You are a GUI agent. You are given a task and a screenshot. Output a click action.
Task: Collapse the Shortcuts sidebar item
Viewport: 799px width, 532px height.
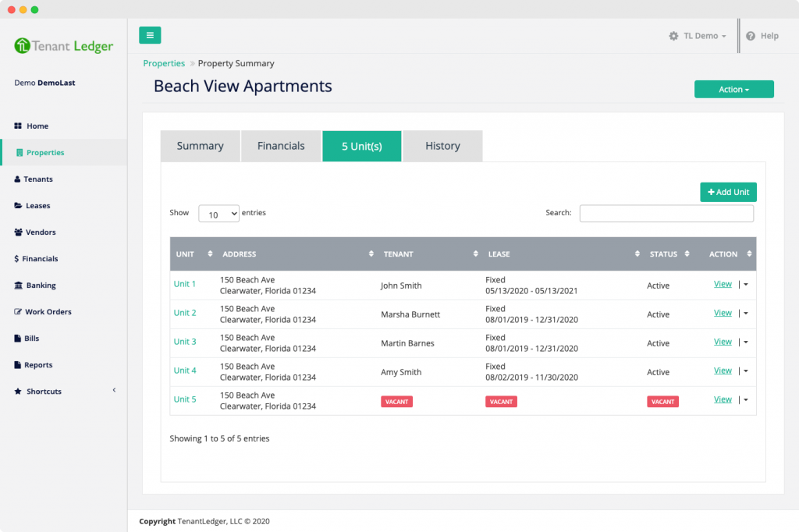pos(114,391)
